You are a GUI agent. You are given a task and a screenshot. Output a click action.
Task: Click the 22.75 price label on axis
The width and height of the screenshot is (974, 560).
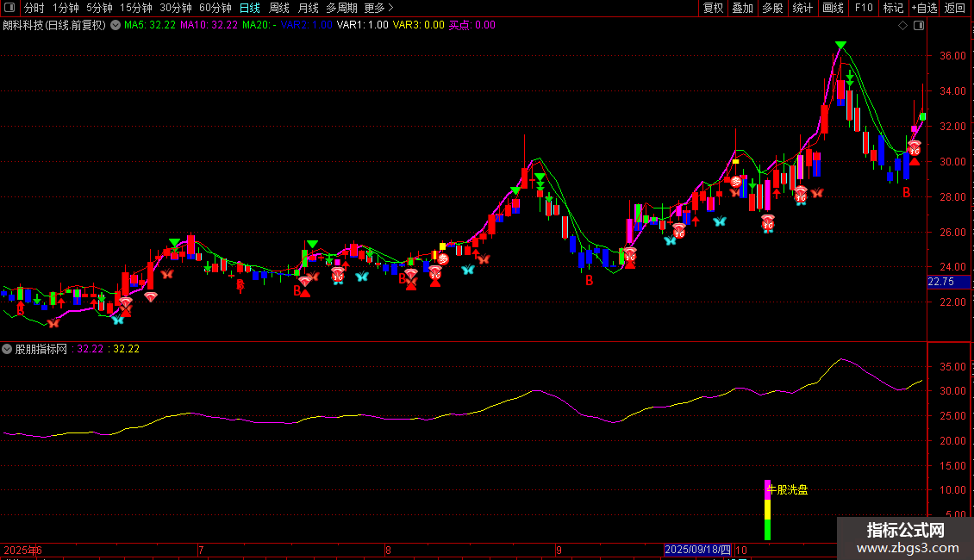tap(940, 281)
